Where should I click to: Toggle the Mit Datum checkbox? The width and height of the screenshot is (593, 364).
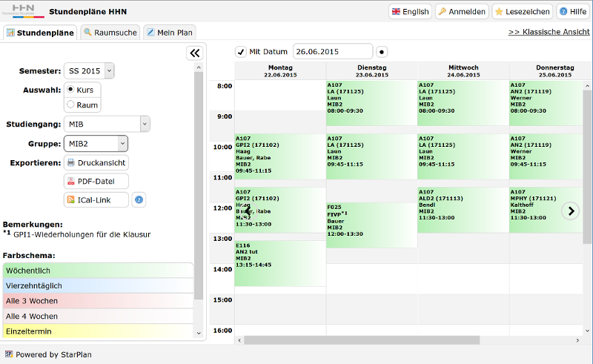(241, 52)
